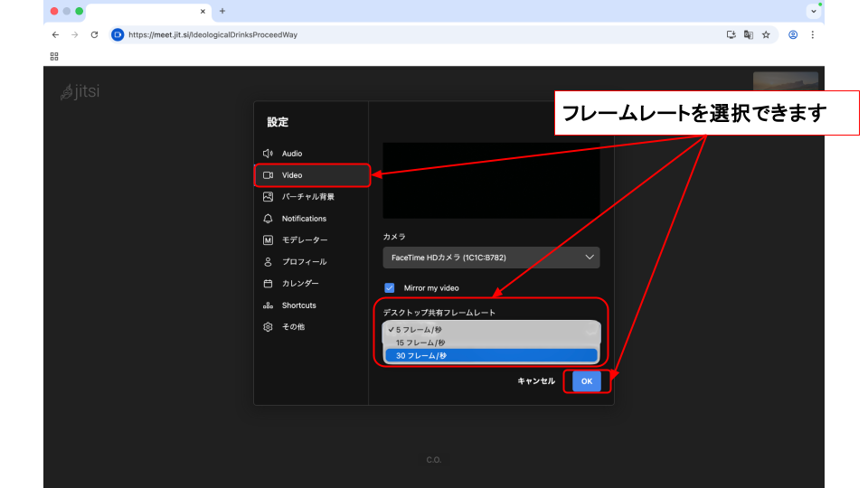Open モデレーター moderator settings

click(x=304, y=240)
